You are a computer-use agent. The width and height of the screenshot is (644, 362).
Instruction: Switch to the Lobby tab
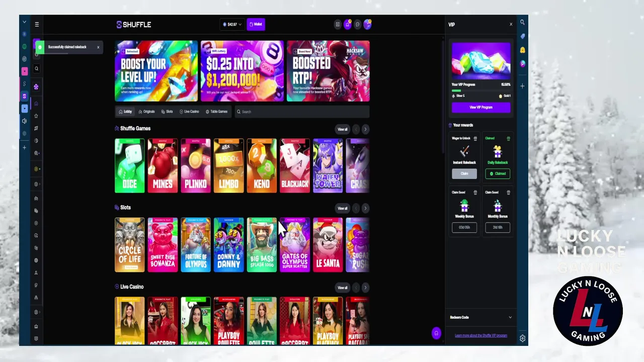pos(125,112)
